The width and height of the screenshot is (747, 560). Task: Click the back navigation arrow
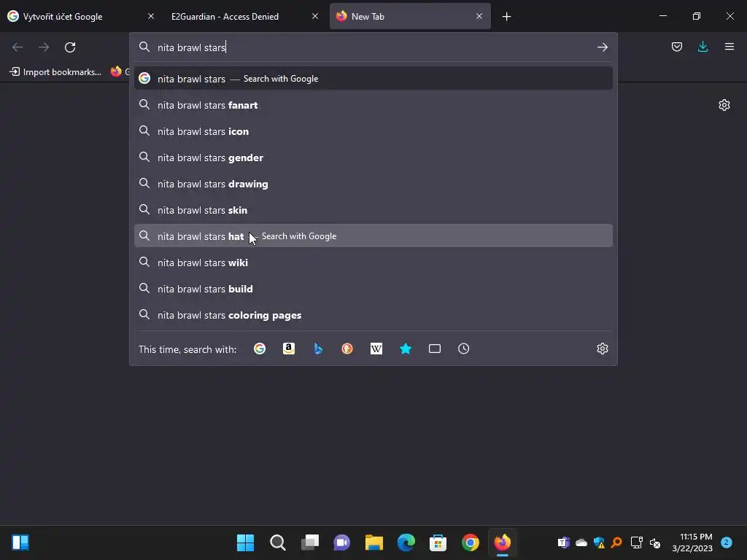pyautogui.click(x=18, y=47)
